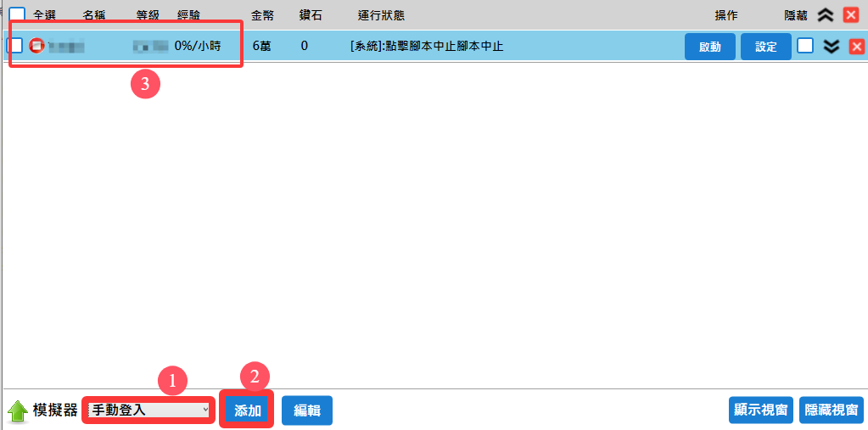Click the 隱藏視窗 button
This screenshot has height=430, width=868.
point(831,410)
